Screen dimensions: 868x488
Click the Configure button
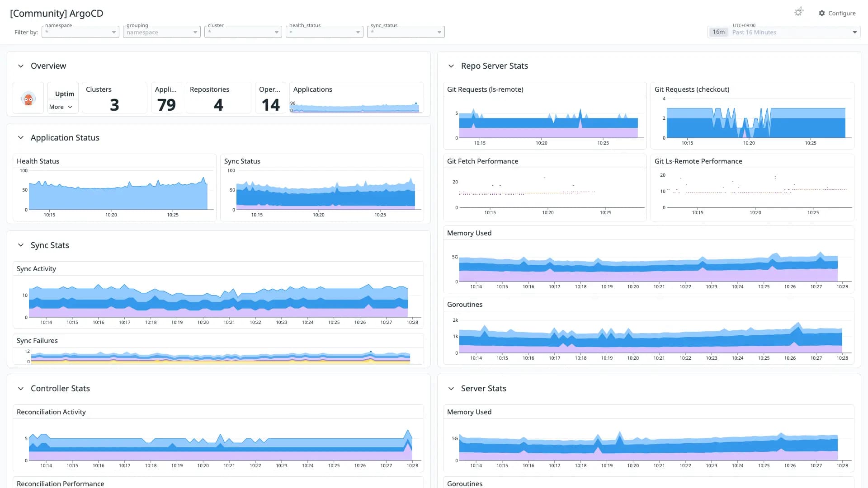pyautogui.click(x=837, y=13)
